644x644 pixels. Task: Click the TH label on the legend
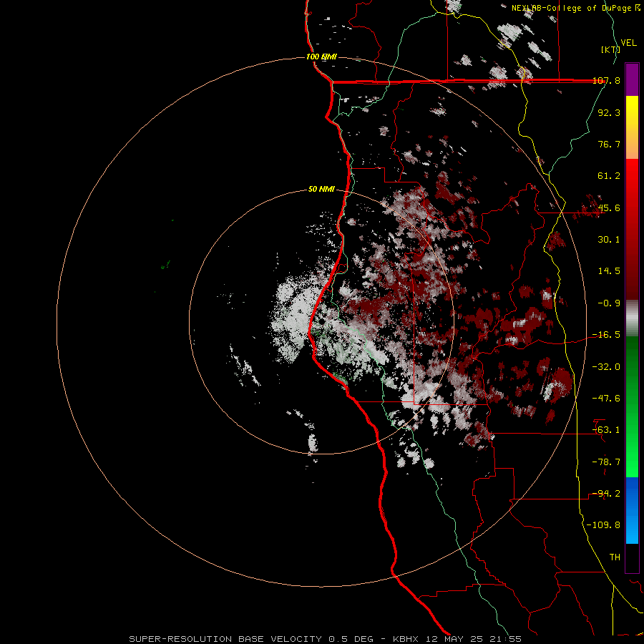click(x=615, y=557)
